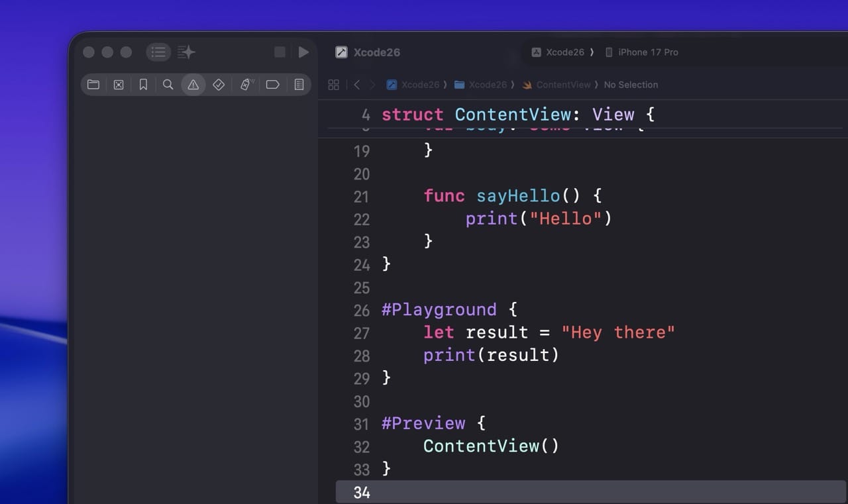Click line number 26 in gutter
Screen dimensions: 848x504
[x=362, y=311]
